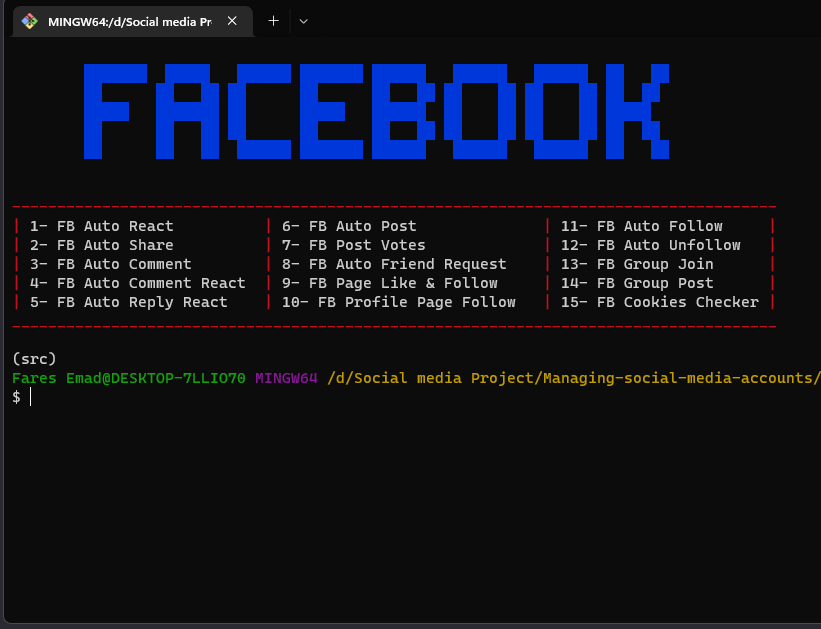The height and width of the screenshot is (629, 821).
Task: Click the '9- FB Page Like & Follow' line
Action: pyautogui.click(x=390, y=283)
